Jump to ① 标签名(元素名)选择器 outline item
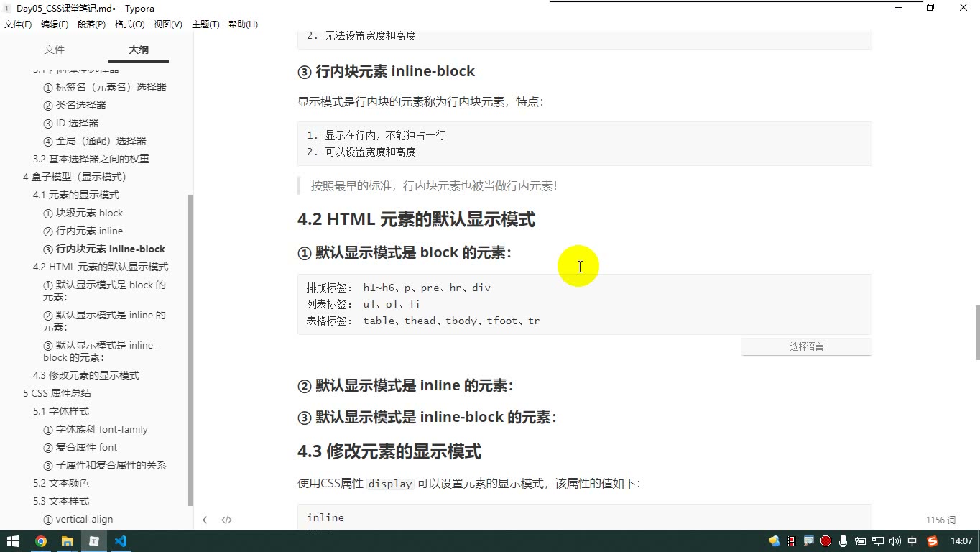This screenshot has height=552, width=980. [105, 87]
